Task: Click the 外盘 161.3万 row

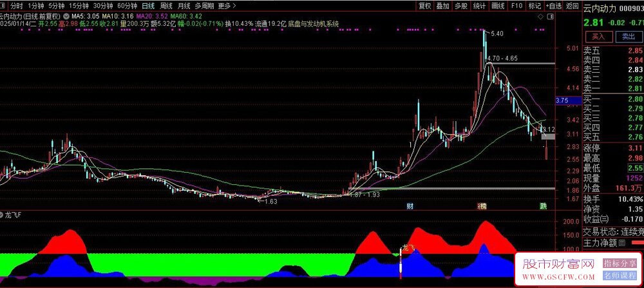Action: click(614, 188)
